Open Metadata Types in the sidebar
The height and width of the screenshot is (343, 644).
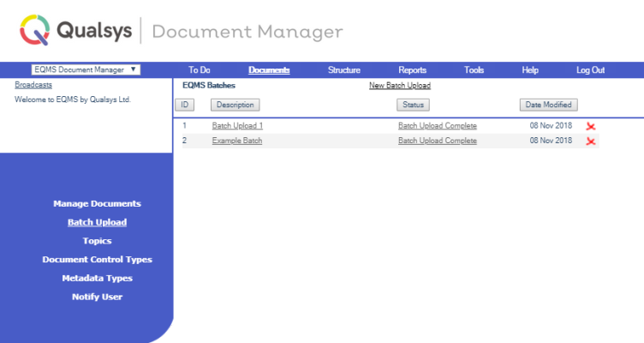click(x=97, y=278)
